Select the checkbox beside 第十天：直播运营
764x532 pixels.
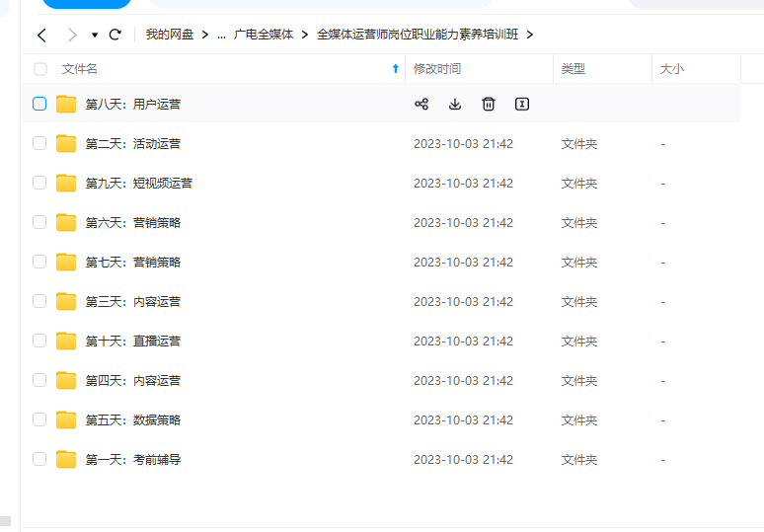tap(39, 341)
